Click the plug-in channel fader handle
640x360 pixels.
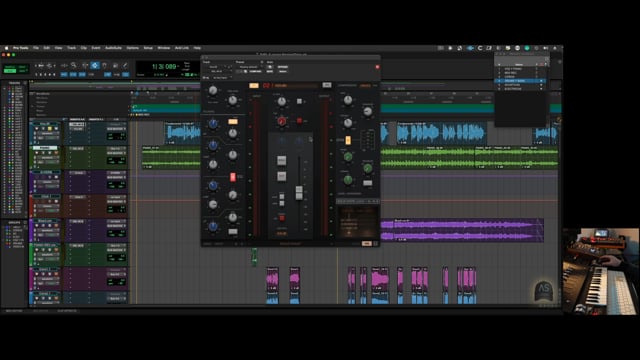tap(299, 193)
